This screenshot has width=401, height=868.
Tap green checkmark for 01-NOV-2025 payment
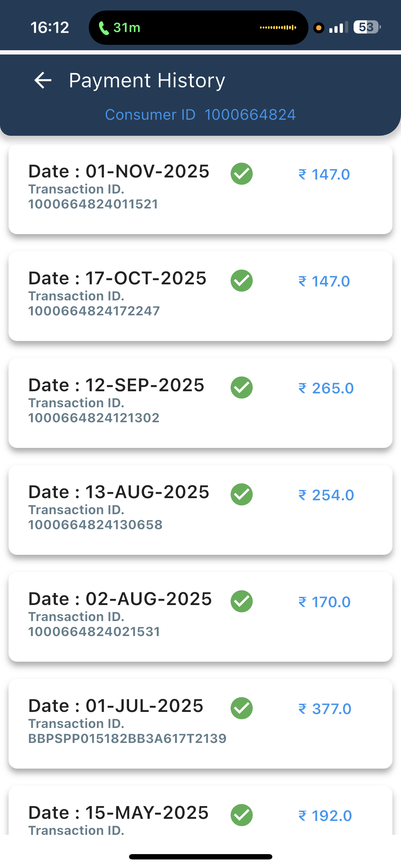242,174
